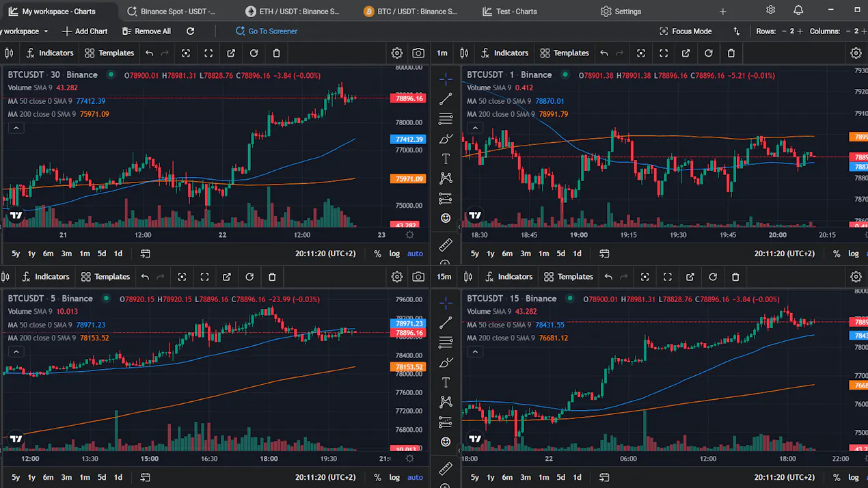Delete the BTCUSDT 1 chart with trash icon

[x=731, y=53]
